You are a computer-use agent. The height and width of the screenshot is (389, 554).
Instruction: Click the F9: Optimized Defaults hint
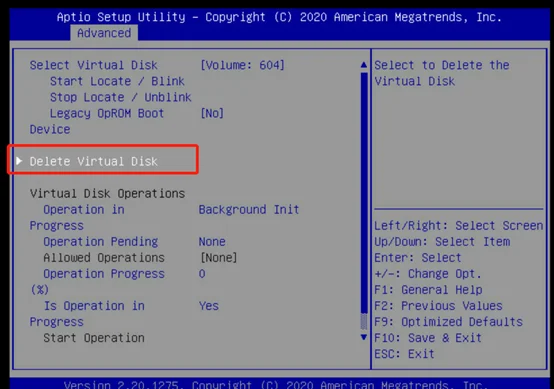(448, 322)
